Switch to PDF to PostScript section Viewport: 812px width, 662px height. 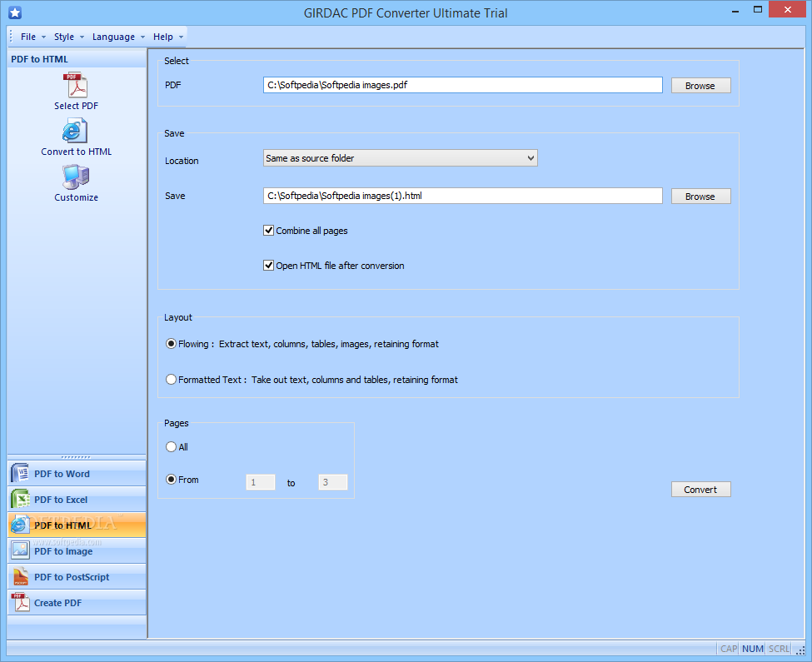pos(77,576)
